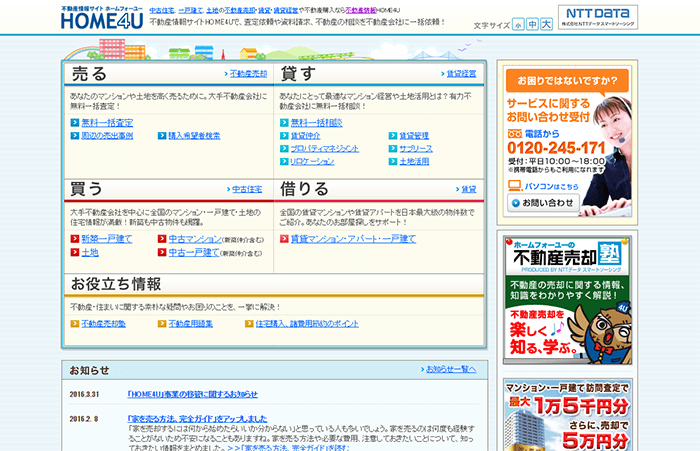
Task: Open the 賃貸管理 link
Action: coord(414,136)
